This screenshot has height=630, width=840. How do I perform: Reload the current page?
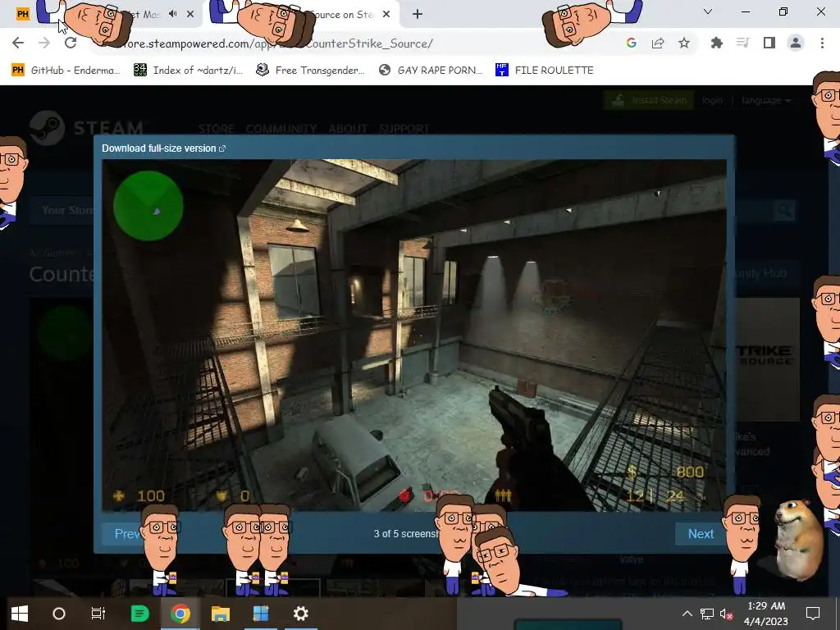[x=71, y=43]
